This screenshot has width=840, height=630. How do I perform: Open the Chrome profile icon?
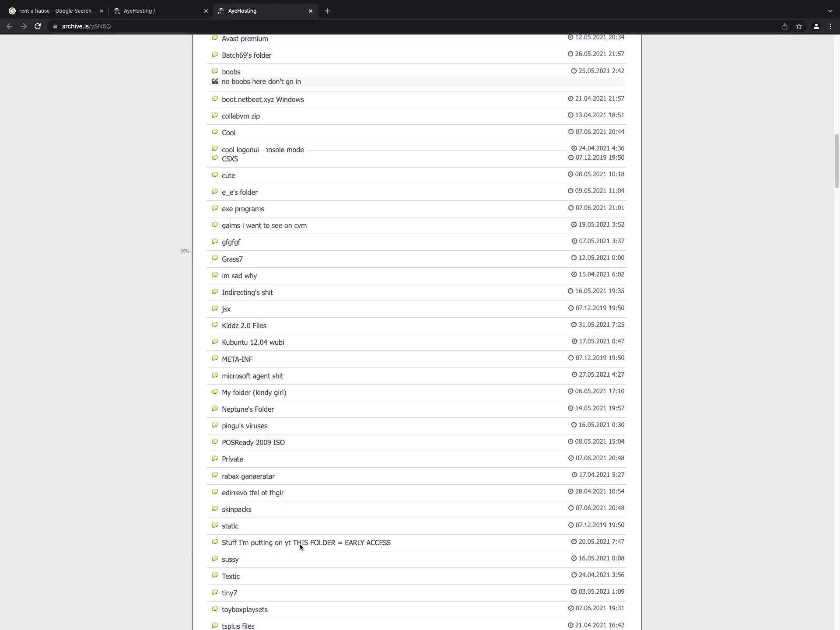point(816,26)
